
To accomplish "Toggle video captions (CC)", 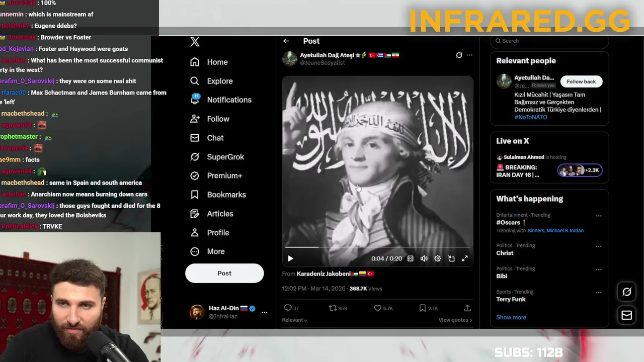I will [x=411, y=258].
